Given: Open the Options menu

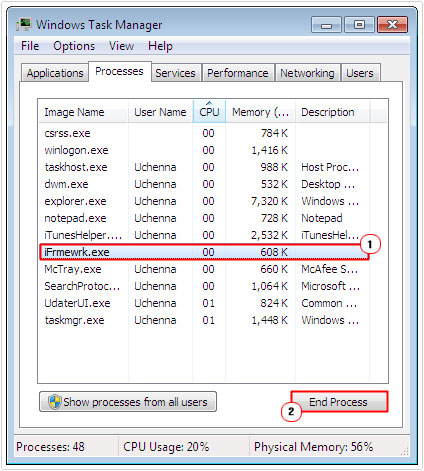Looking at the screenshot, I should tap(74, 46).
